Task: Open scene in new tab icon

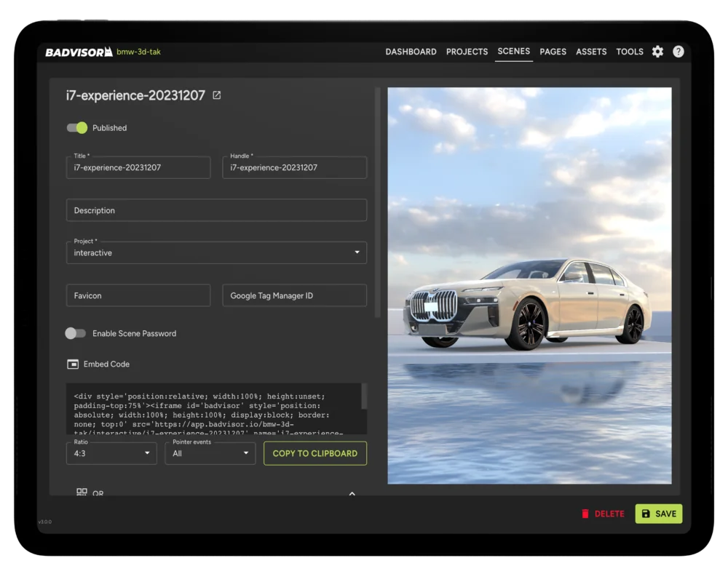Action: (x=217, y=95)
